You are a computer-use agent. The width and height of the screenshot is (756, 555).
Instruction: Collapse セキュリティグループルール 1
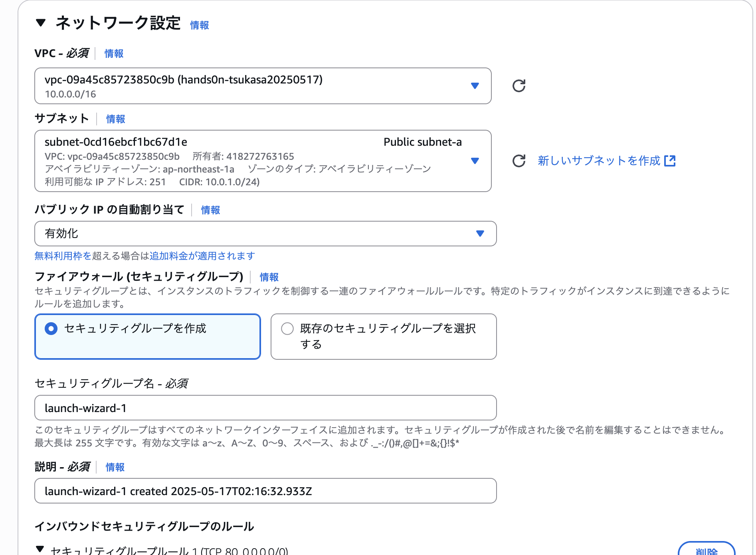pos(41,549)
